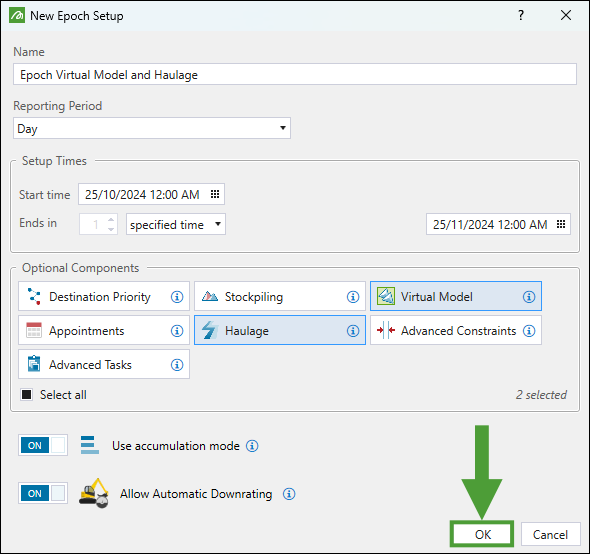The width and height of the screenshot is (590, 554).
Task: Show info for Allow Automatic Downrating
Action: tap(289, 494)
